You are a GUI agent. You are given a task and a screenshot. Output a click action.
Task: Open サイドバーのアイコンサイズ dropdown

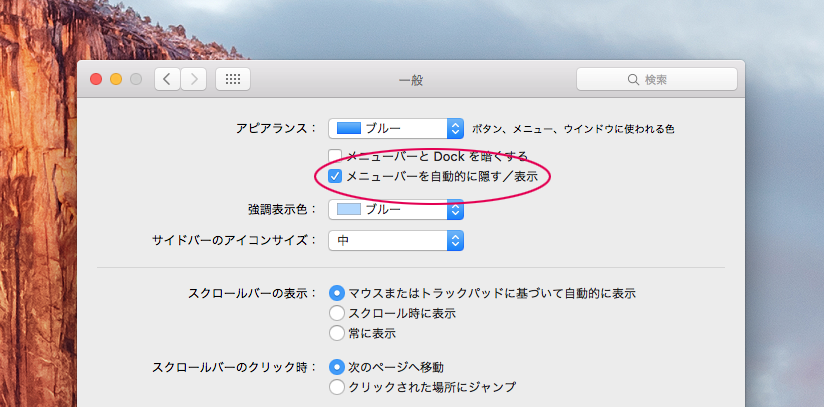pos(396,241)
